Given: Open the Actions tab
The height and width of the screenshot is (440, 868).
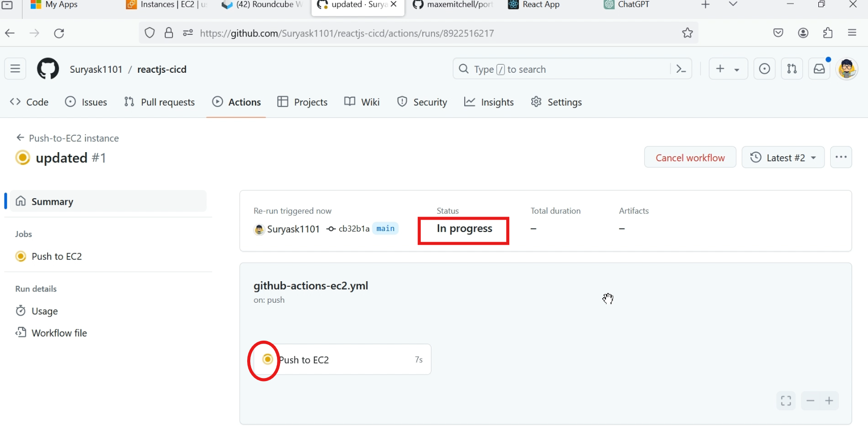Looking at the screenshot, I should point(236,102).
